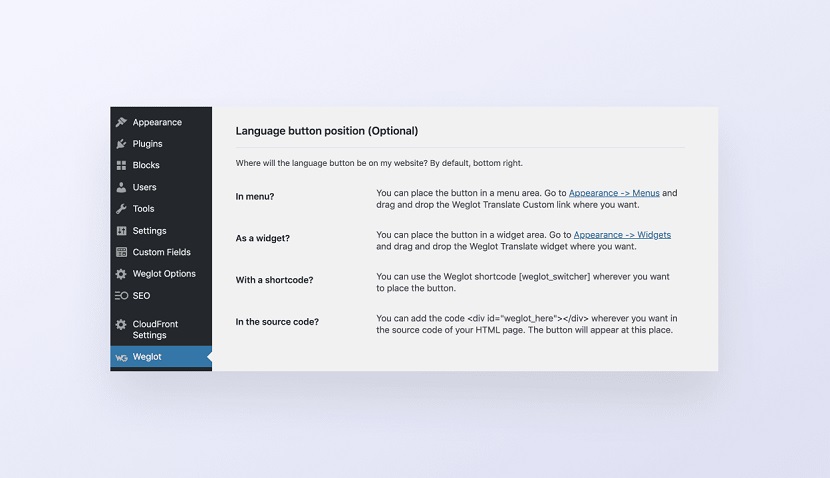The width and height of the screenshot is (830, 478).
Task: Click the Weglot WG logo icon
Action: click(x=121, y=358)
